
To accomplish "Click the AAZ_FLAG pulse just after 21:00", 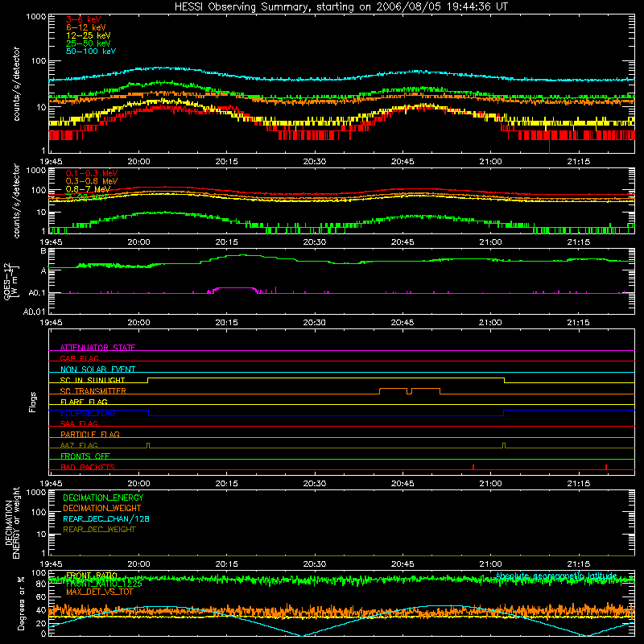I will coord(504,446).
